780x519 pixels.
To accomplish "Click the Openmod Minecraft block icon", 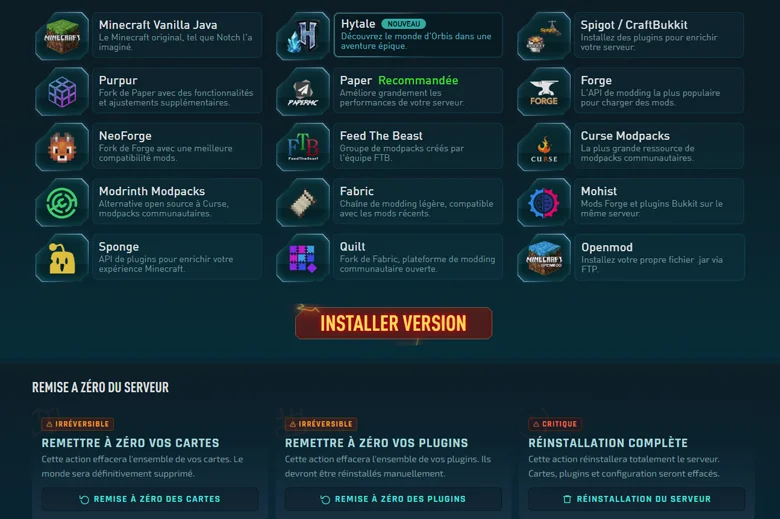I will point(544,258).
